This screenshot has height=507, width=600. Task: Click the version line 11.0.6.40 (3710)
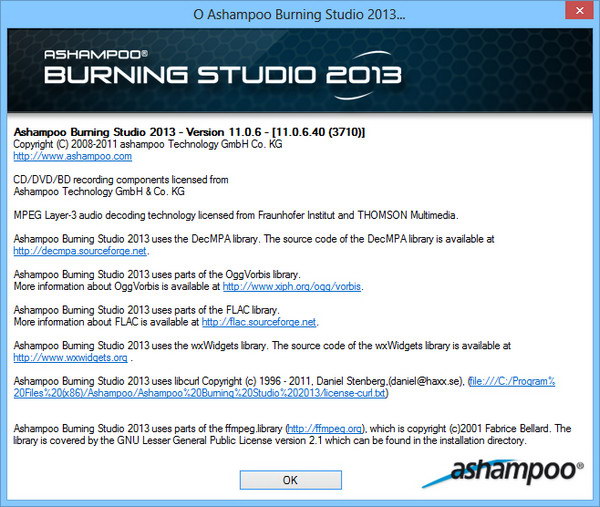click(x=189, y=132)
